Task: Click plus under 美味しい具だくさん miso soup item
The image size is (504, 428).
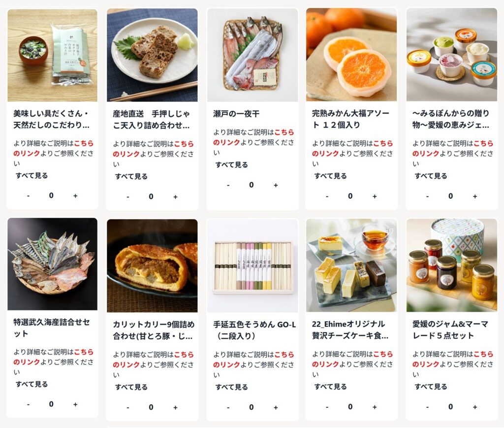Action: coord(75,196)
